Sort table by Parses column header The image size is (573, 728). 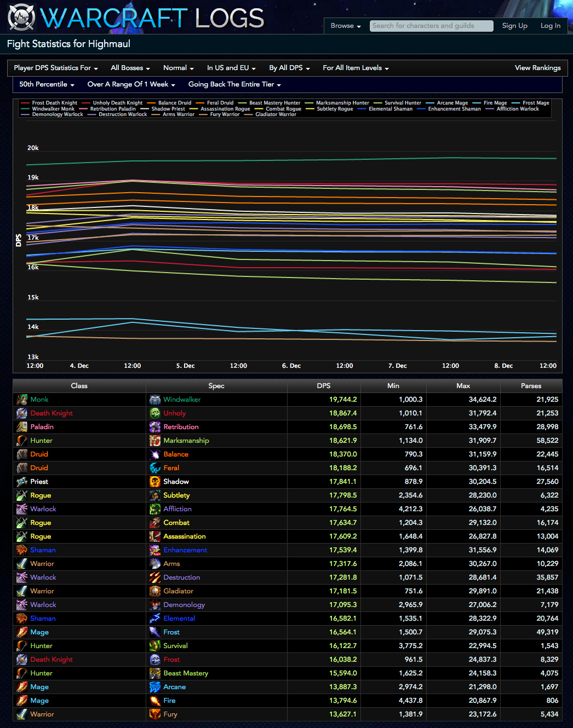pos(531,386)
